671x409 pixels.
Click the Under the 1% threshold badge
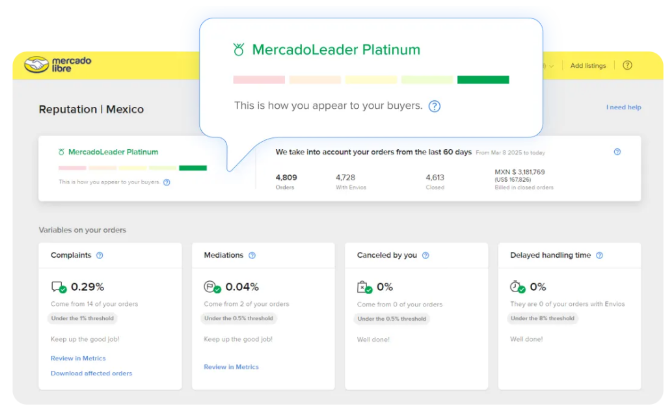click(x=82, y=318)
